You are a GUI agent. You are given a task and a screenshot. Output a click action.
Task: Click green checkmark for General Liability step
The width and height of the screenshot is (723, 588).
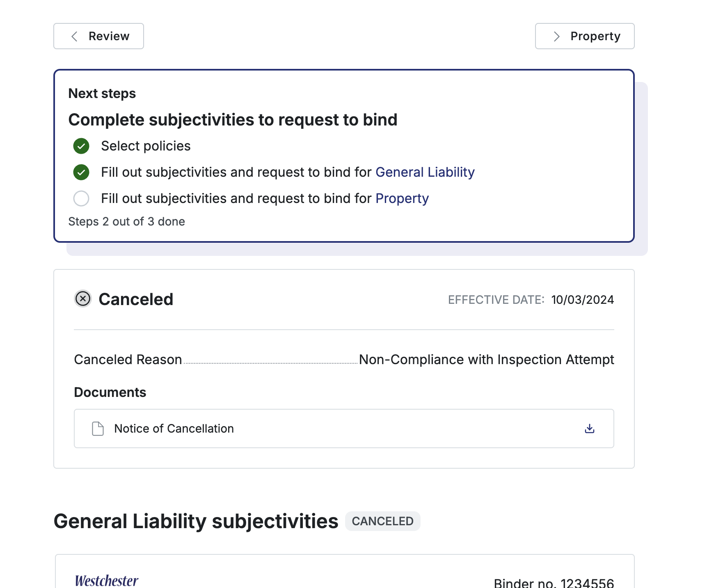tap(81, 172)
